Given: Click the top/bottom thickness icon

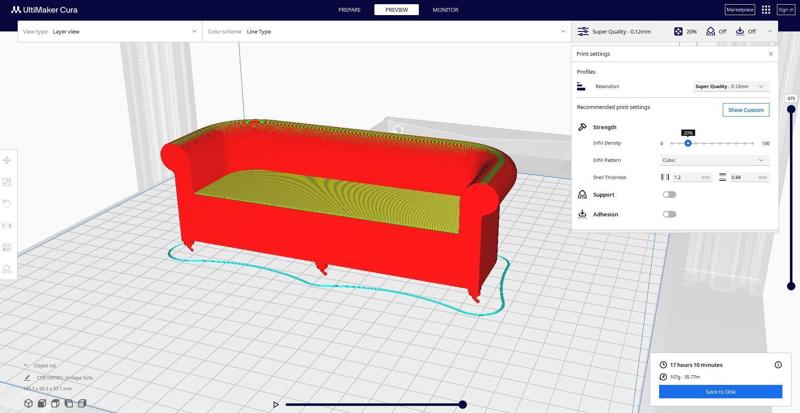Looking at the screenshot, I should [722, 177].
